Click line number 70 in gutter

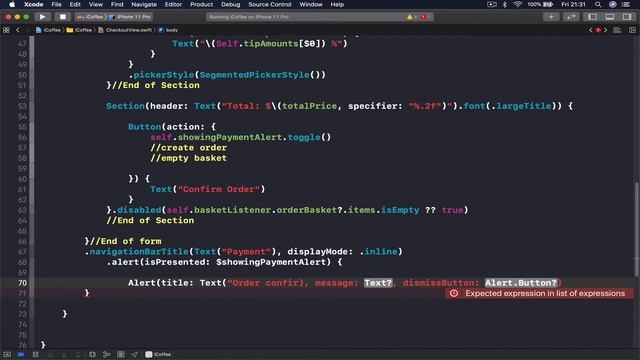22,283
